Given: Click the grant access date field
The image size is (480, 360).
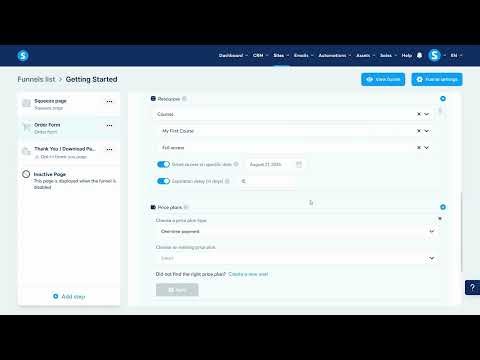Looking at the screenshot, I should (275, 164).
